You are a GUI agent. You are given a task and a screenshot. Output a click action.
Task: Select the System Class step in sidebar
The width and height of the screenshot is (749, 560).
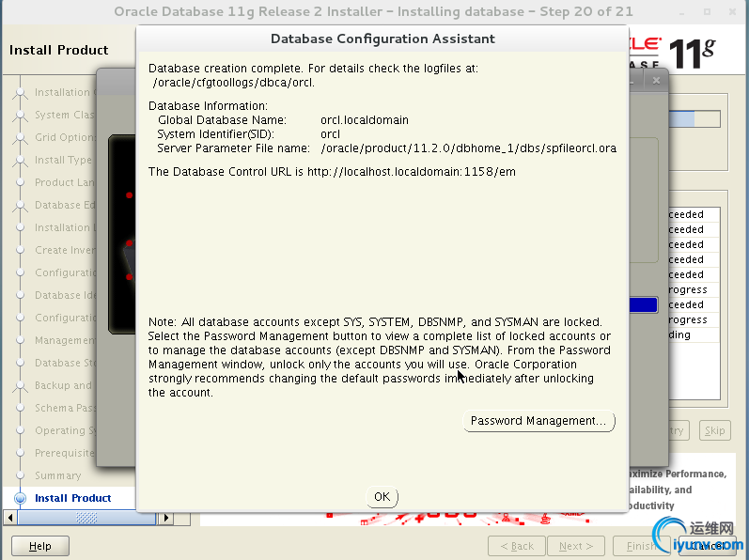[x=65, y=115]
